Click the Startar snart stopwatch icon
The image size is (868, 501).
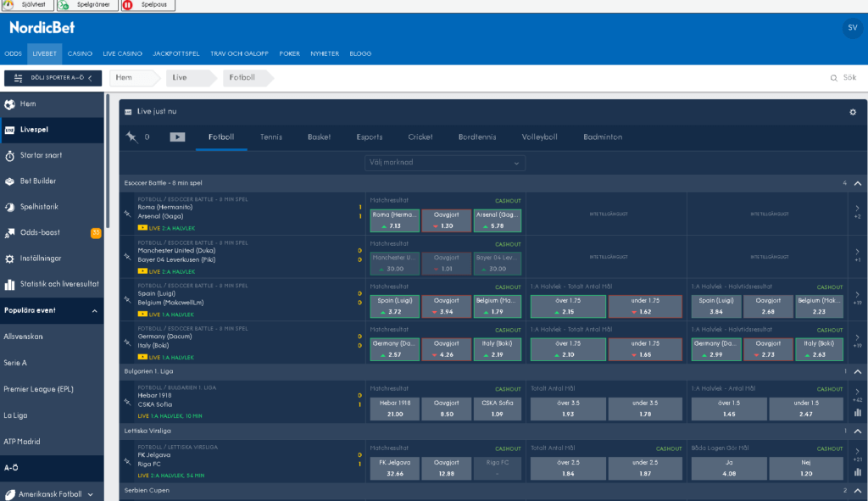point(9,156)
